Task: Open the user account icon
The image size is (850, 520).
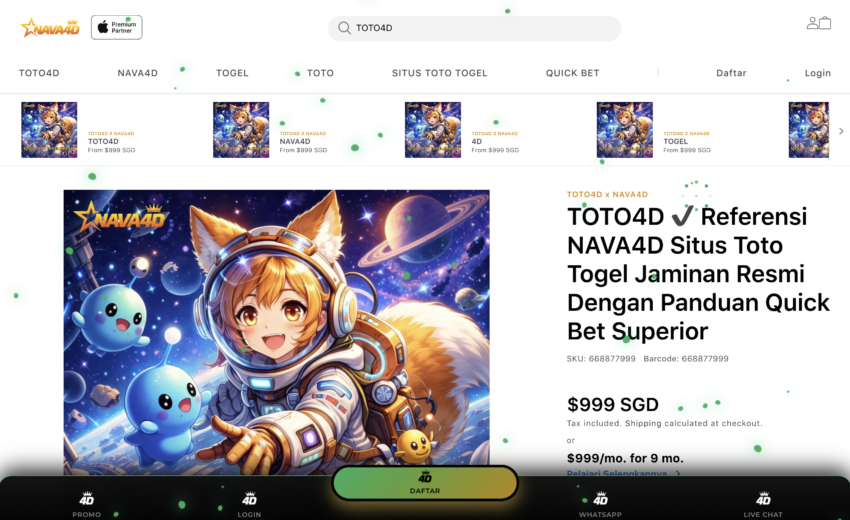Action: [812, 23]
